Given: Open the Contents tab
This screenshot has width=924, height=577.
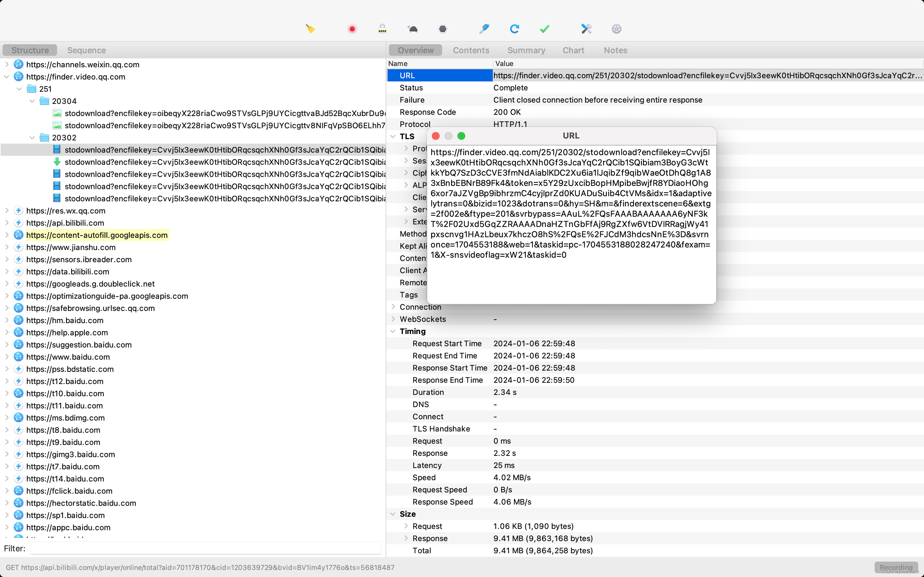Looking at the screenshot, I should [x=471, y=50].
